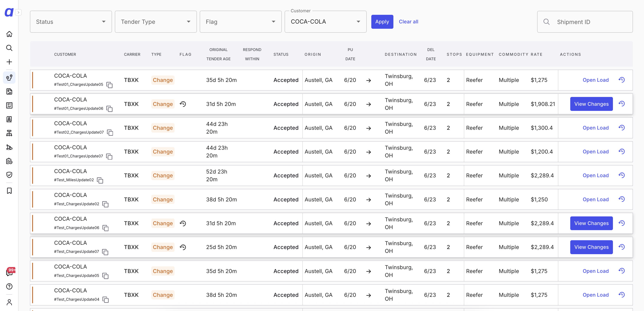
Task: Open history action for #Test01_ChargesUpdate05 row
Action: coord(622,80)
